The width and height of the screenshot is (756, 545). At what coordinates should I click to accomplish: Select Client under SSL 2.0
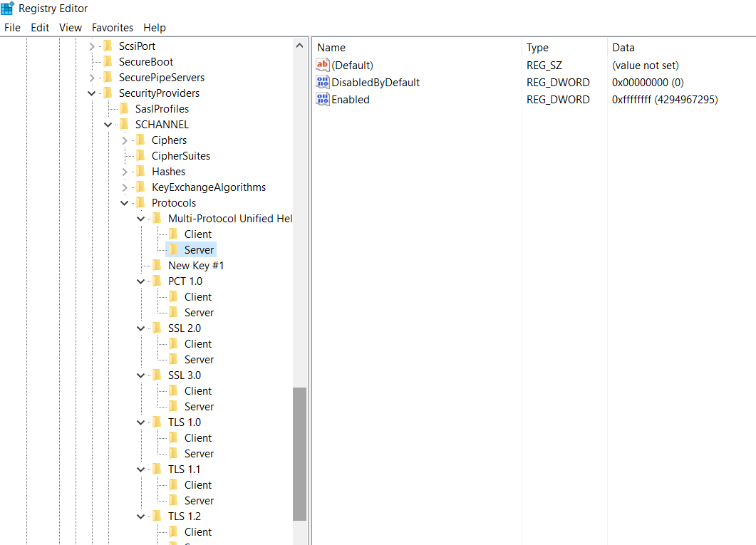click(x=197, y=344)
